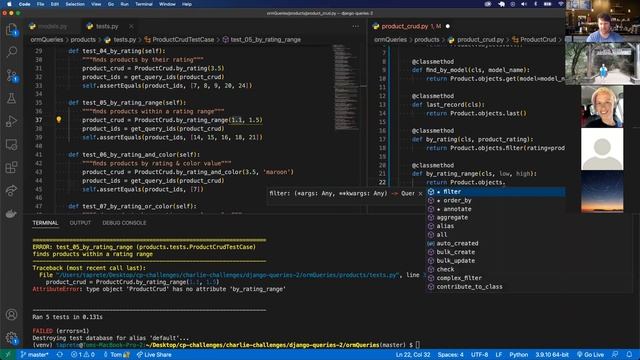Viewport: 640px width, 360px height.
Task: Click the lightbulb code action on line 37
Action: (x=59, y=120)
